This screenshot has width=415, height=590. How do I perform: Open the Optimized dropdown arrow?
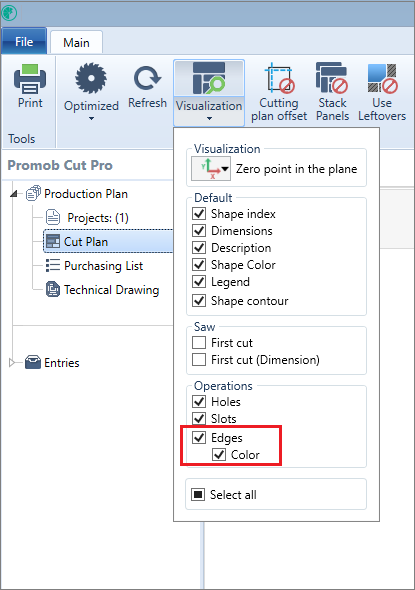(x=91, y=119)
